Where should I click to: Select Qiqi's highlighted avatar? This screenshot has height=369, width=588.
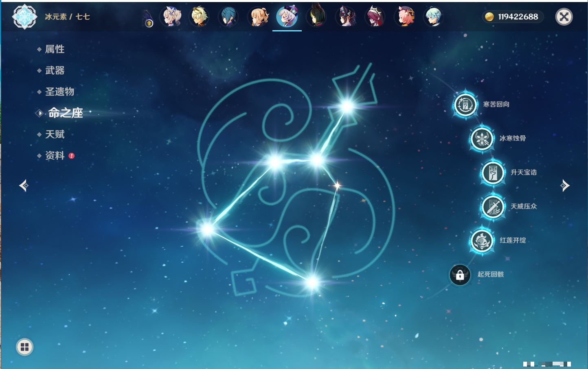[x=287, y=17]
